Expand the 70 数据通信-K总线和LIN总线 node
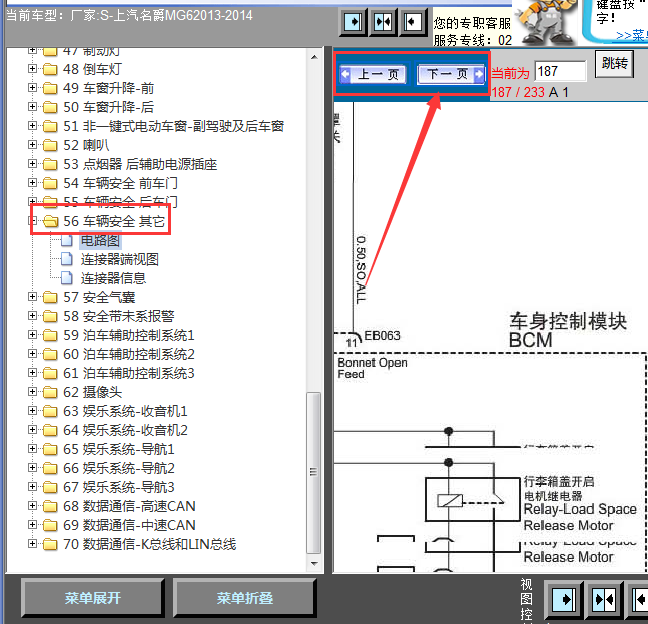 32,544
